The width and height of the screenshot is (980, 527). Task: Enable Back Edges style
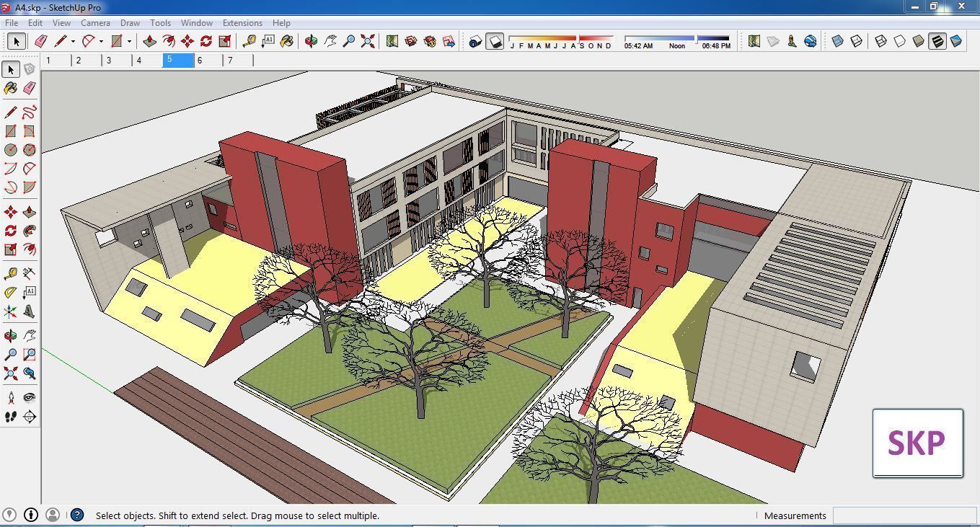[x=856, y=41]
